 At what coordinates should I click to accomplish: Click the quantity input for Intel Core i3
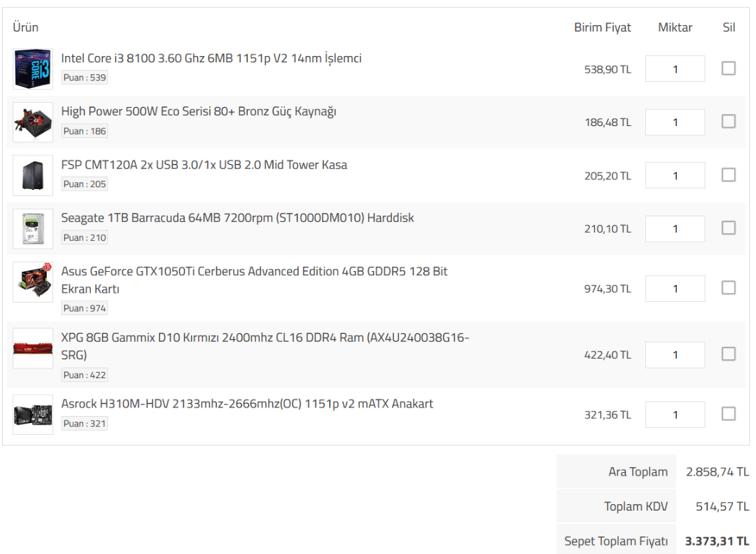tap(675, 69)
